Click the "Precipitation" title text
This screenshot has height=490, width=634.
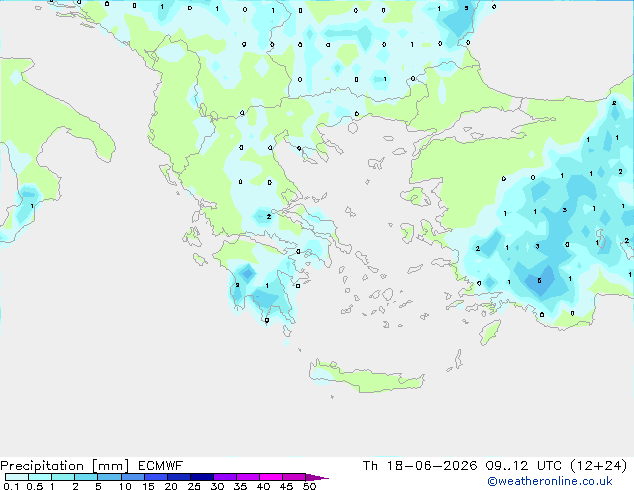(x=42, y=466)
